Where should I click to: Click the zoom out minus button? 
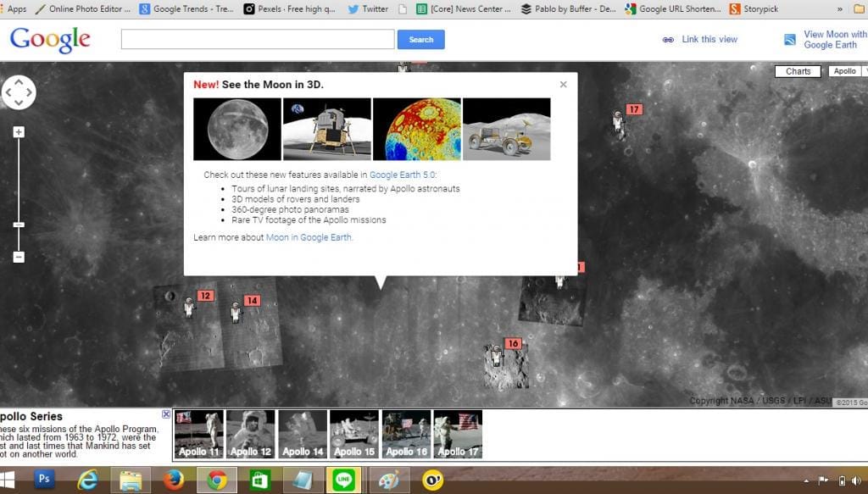point(19,257)
